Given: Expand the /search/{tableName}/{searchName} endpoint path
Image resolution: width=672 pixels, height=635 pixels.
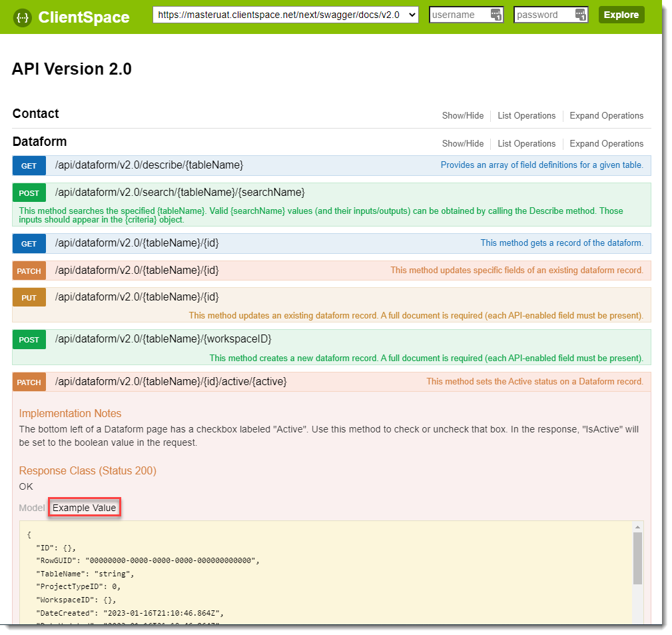Looking at the screenshot, I should 180,193.
